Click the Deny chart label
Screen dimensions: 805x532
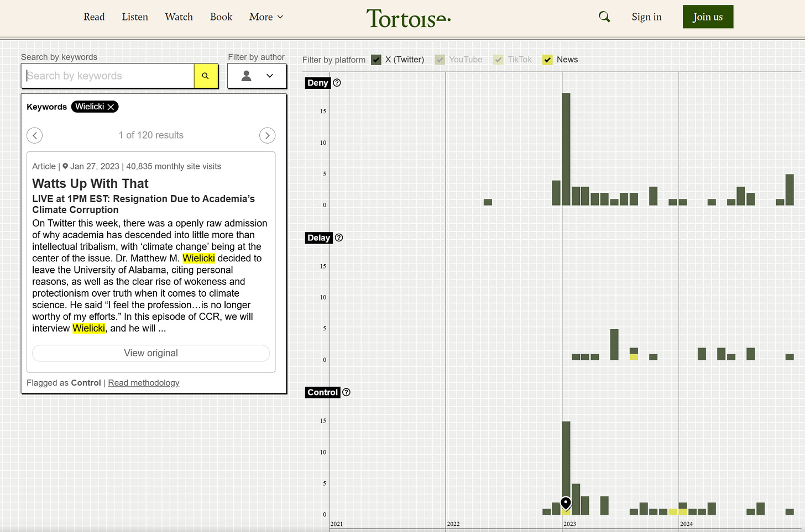pos(318,83)
